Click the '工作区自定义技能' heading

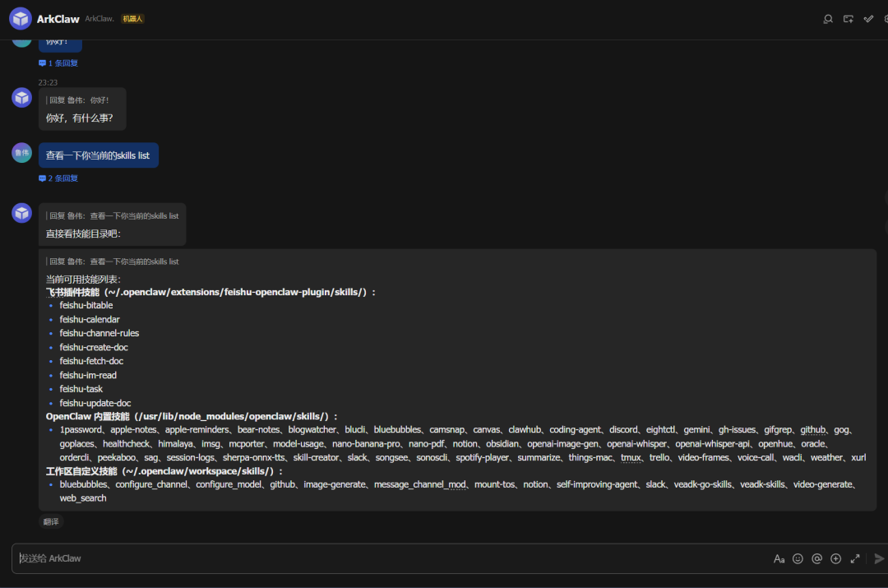(x=81, y=471)
